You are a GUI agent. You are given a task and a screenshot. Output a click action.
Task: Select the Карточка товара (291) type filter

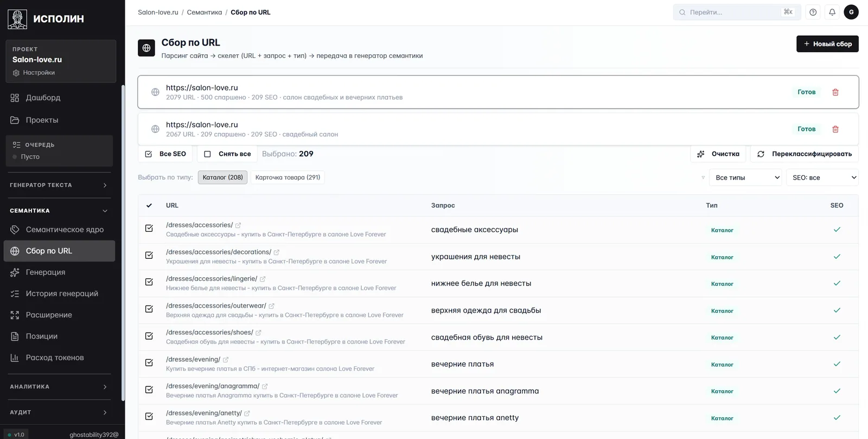(x=288, y=177)
